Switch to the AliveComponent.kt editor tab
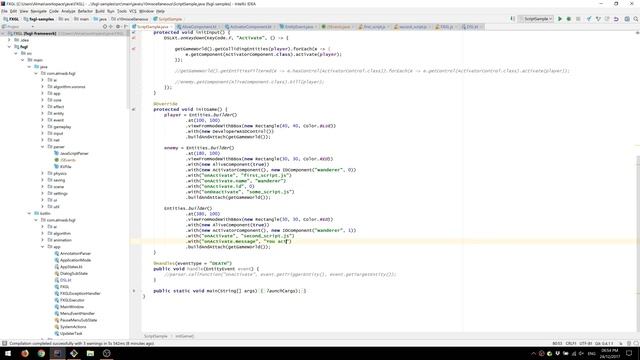This screenshot has height=360, width=640. click(199, 27)
